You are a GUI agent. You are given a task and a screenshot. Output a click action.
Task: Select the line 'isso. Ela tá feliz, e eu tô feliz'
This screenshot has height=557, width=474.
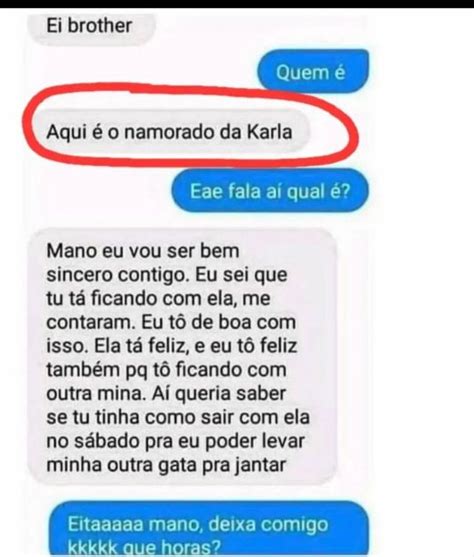[172, 346]
